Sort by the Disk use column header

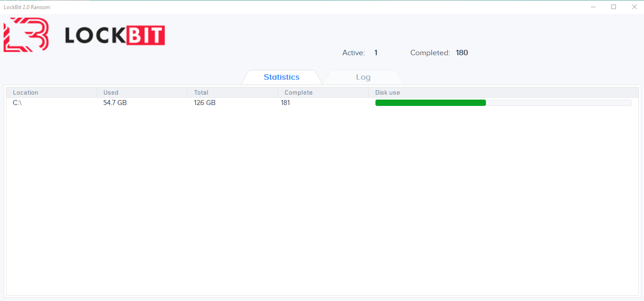[x=504, y=92]
